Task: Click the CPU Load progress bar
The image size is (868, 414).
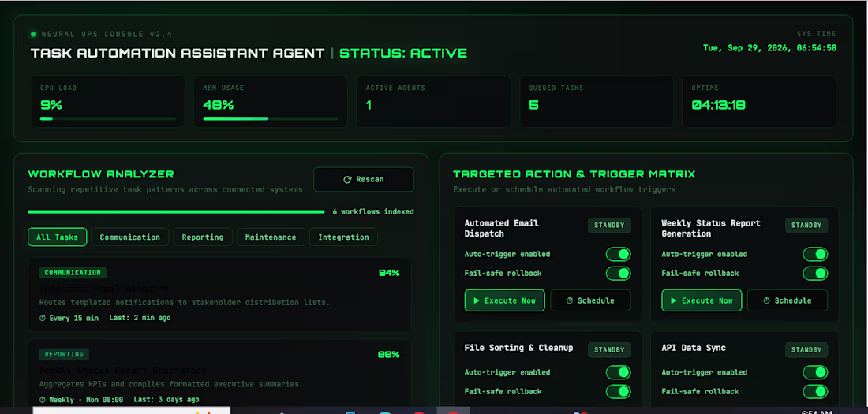Action: pos(108,119)
